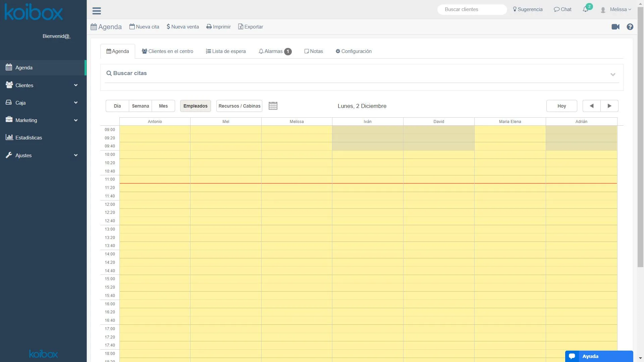This screenshot has height=362, width=644.
Task: Open the Chat speech bubble
Action: tap(562, 9)
